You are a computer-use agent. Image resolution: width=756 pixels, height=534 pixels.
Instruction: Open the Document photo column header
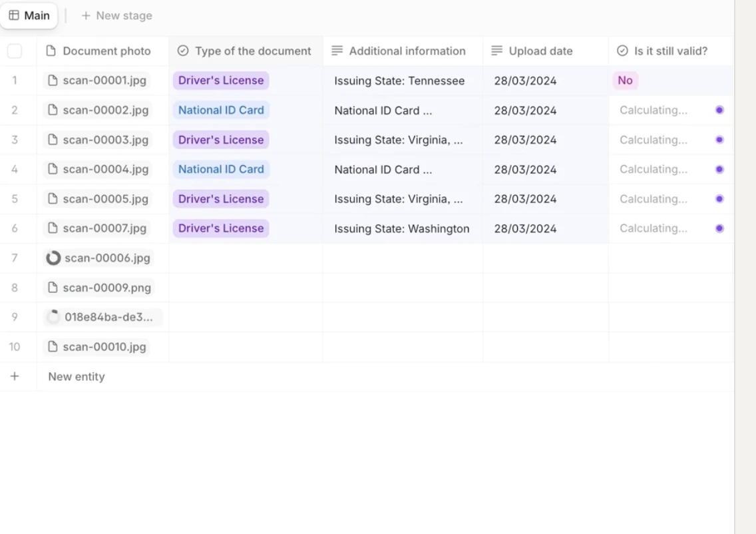(x=102, y=51)
